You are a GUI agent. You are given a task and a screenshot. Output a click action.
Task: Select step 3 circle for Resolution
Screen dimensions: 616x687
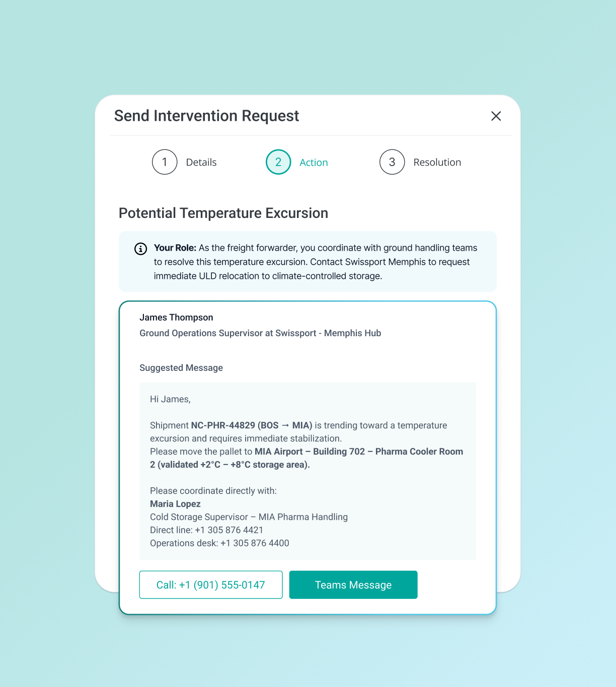[x=392, y=162]
